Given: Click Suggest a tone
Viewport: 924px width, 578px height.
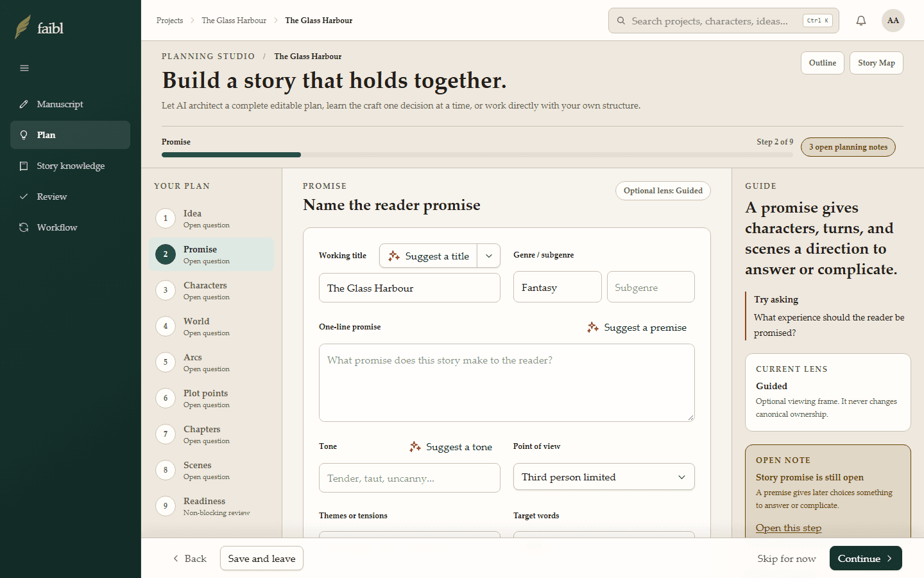Looking at the screenshot, I should pos(451,446).
